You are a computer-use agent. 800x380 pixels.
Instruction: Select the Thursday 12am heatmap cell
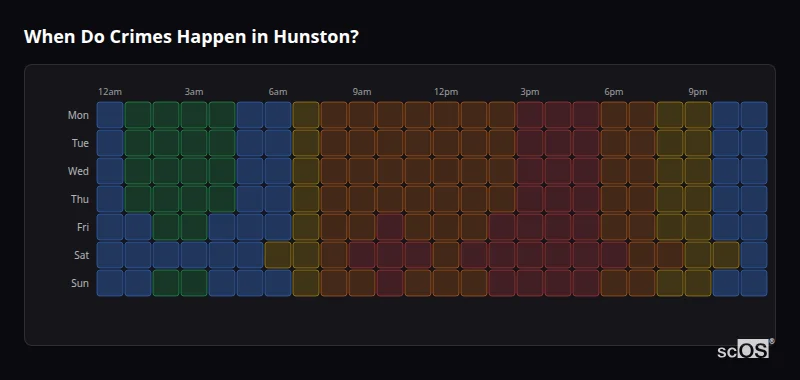click(x=110, y=199)
